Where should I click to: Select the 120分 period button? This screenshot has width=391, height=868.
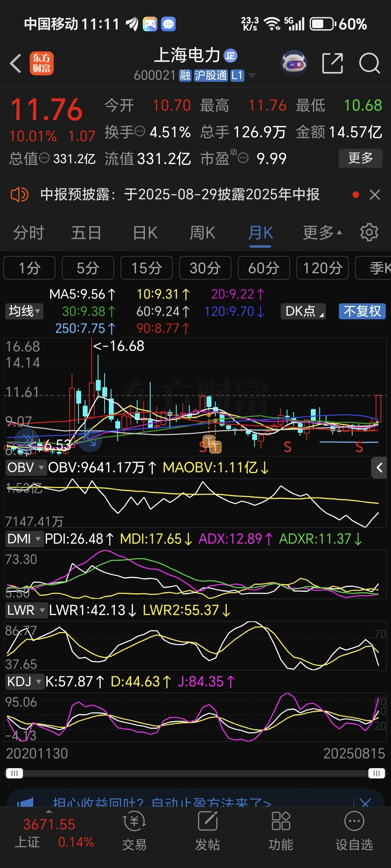point(323,268)
